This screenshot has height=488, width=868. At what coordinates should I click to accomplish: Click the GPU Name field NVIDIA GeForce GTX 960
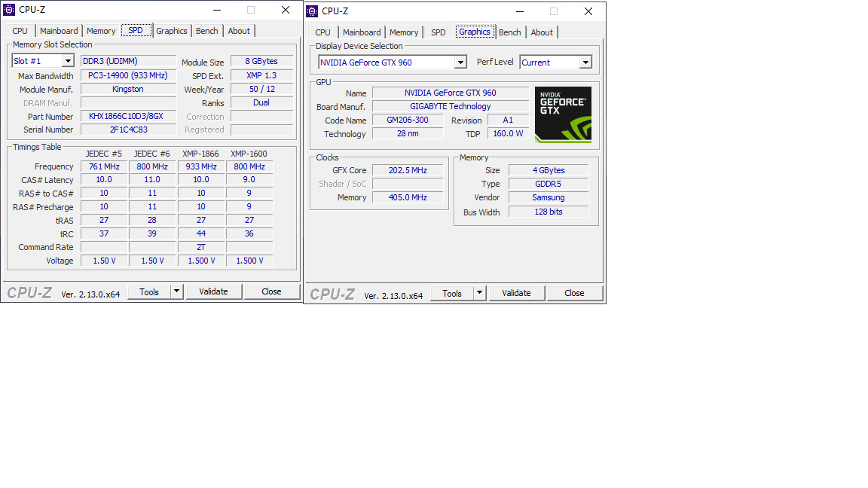tap(450, 93)
